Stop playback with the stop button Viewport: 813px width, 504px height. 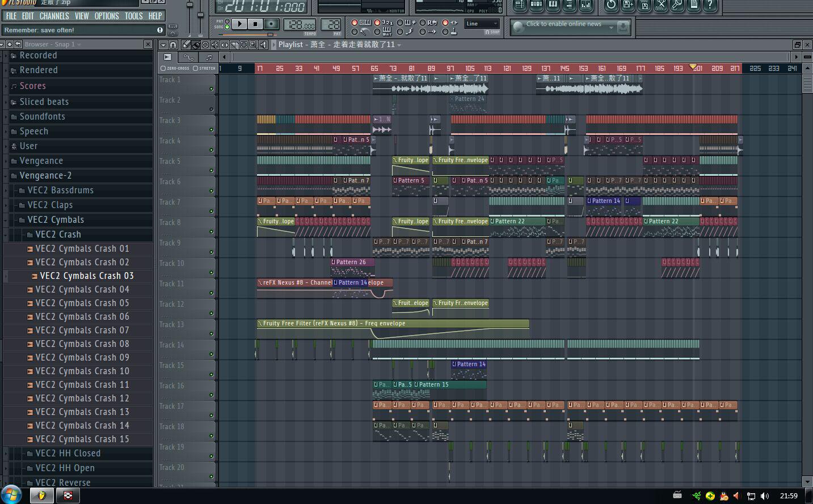pos(255,24)
